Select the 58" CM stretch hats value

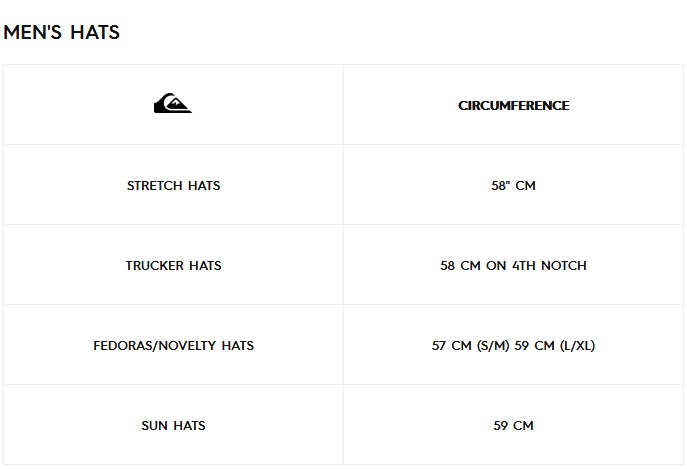pos(513,185)
